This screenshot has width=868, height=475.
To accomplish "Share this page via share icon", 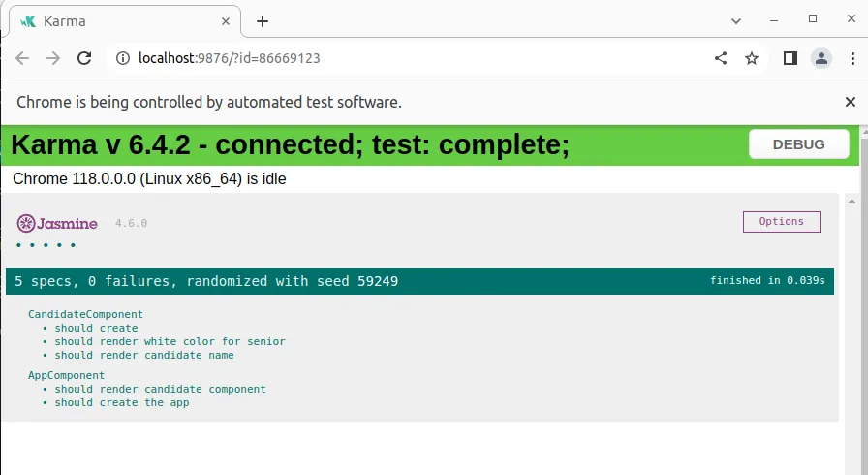I will (x=720, y=58).
